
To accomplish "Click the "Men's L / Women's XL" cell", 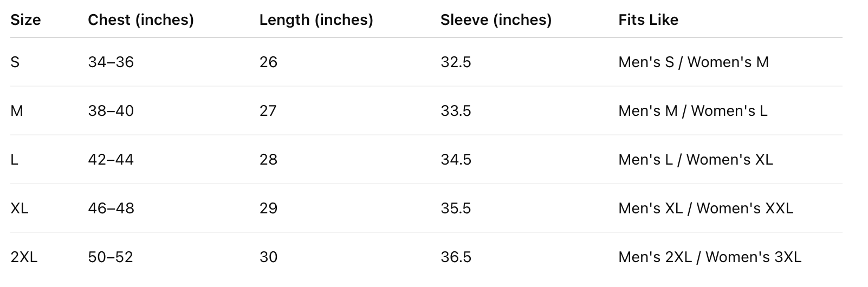I will click(695, 160).
